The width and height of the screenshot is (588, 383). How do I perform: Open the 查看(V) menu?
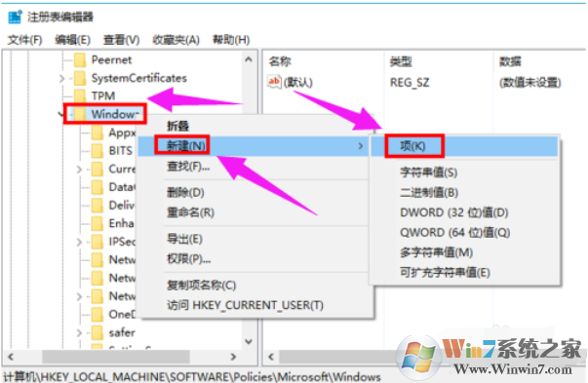122,40
